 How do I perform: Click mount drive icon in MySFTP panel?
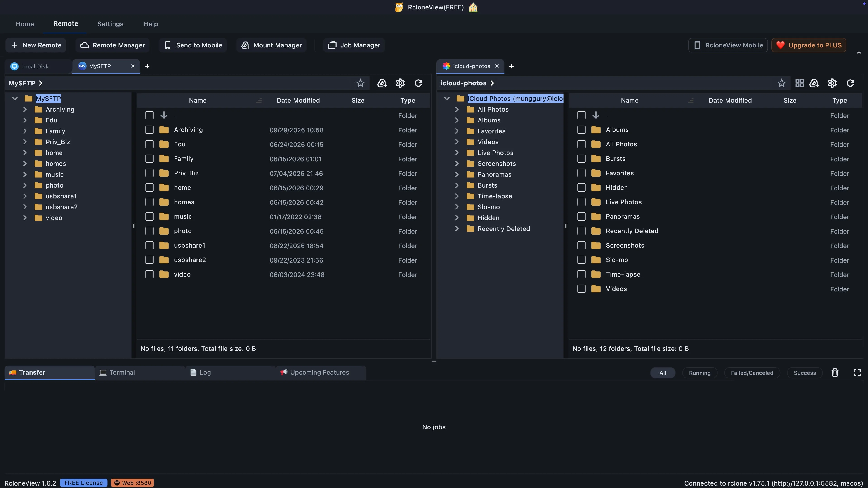[382, 83]
